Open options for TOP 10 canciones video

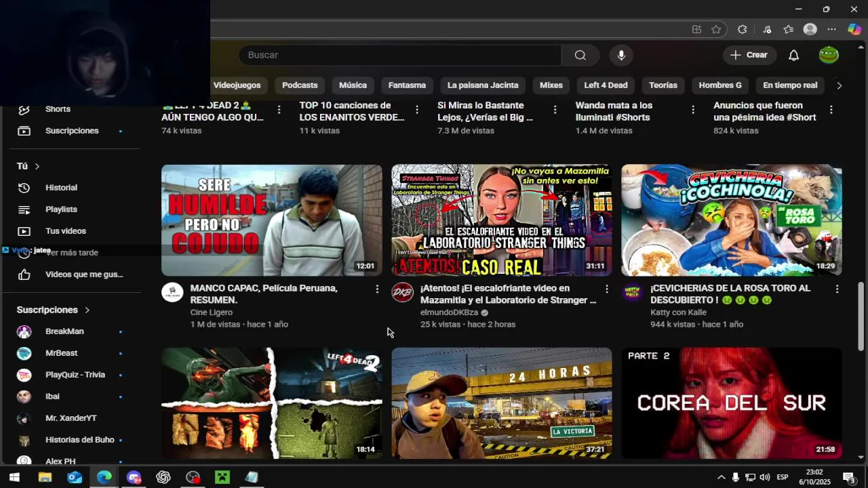417,109
